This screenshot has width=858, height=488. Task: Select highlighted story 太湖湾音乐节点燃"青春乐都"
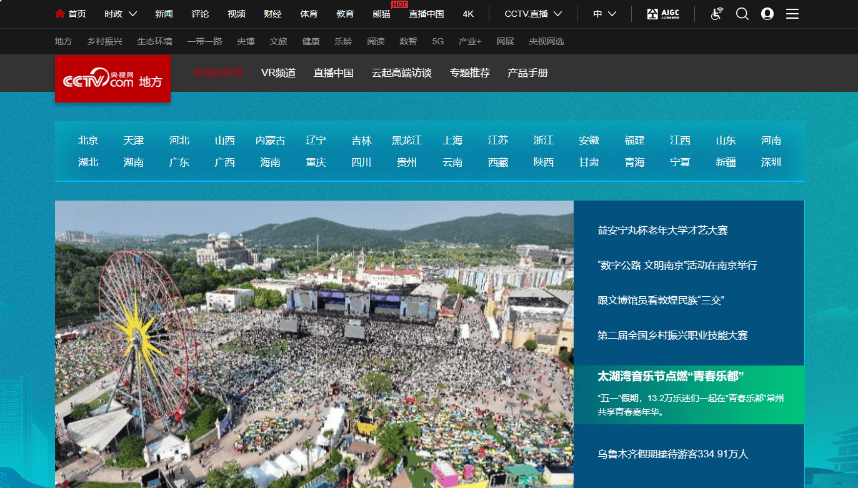pos(670,376)
